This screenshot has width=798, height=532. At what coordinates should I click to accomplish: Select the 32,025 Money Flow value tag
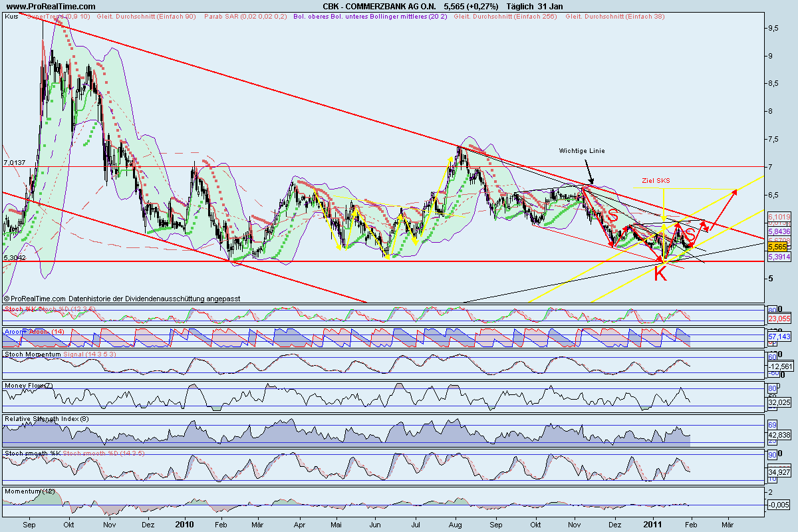[x=779, y=402]
